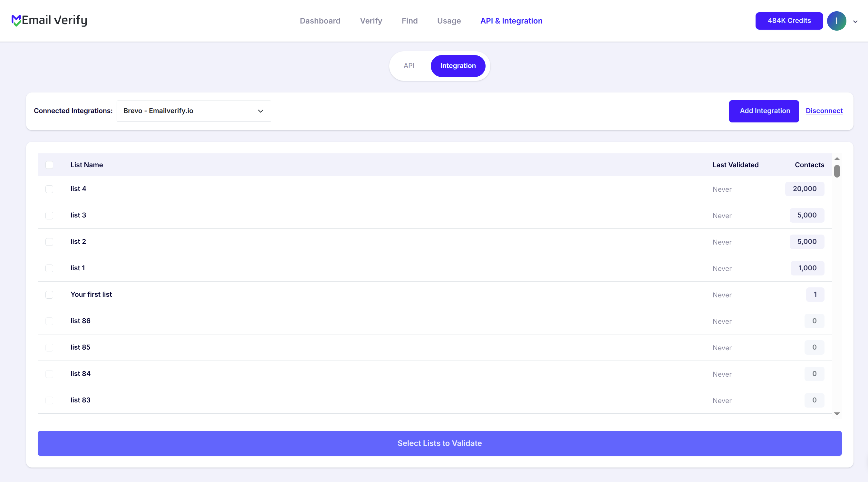Click the Last Validated column header
The width and height of the screenshot is (868, 482).
pyautogui.click(x=736, y=165)
